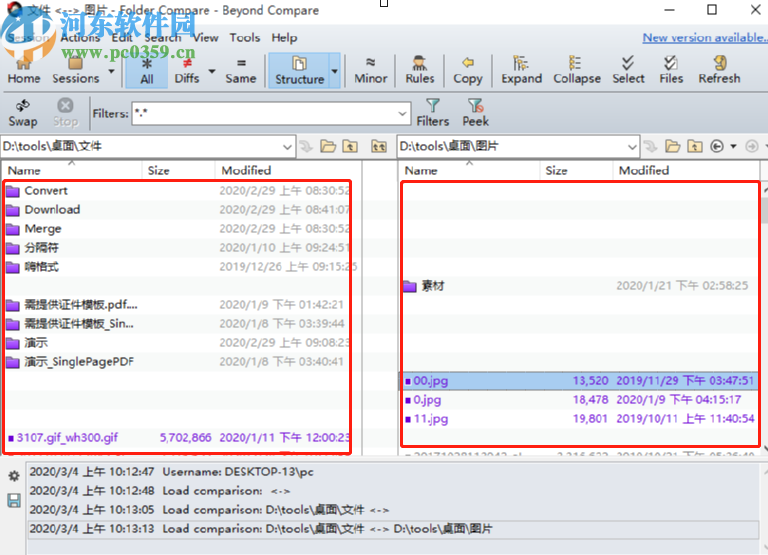This screenshot has width=768, height=555.
Task: Sort left pane by Size header
Action: pyautogui.click(x=179, y=170)
